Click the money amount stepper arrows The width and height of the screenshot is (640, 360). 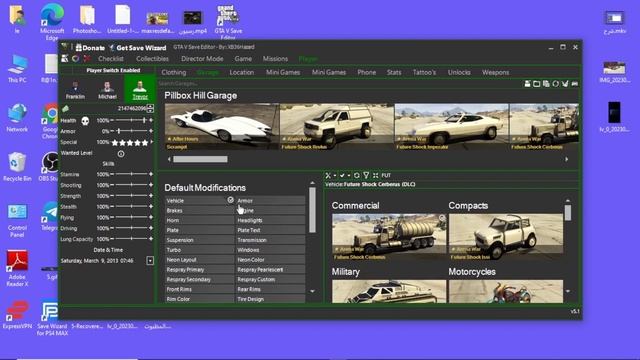tap(150, 108)
